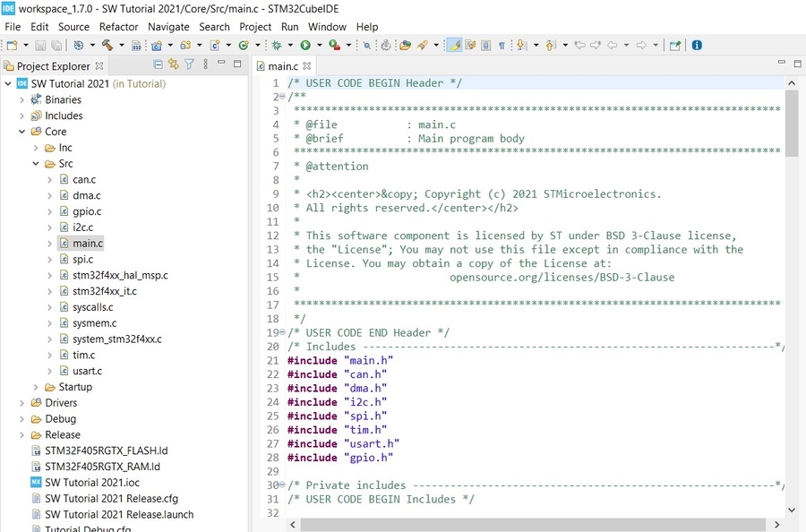Collapse the Src folder
The height and width of the screenshot is (532, 806).
click(37, 164)
